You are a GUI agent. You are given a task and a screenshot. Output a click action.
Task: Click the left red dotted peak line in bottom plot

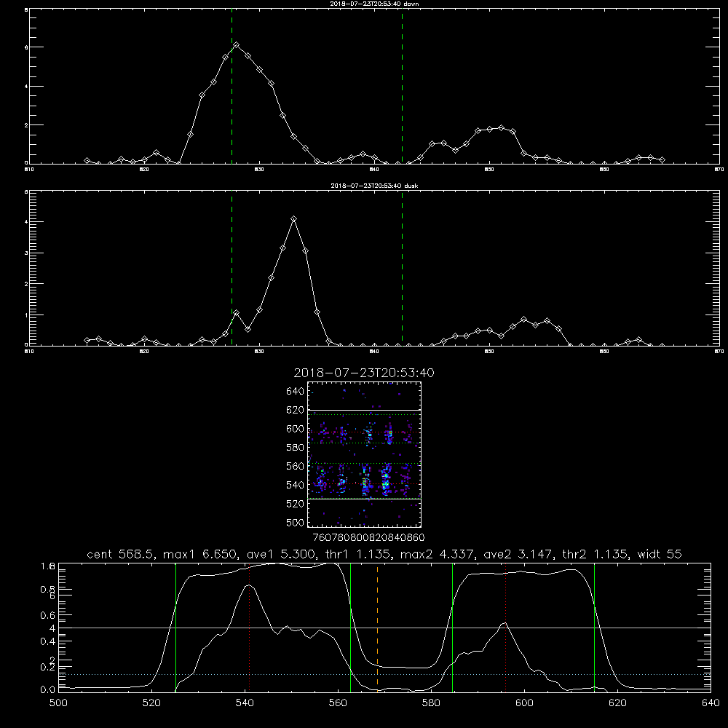[249, 628]
